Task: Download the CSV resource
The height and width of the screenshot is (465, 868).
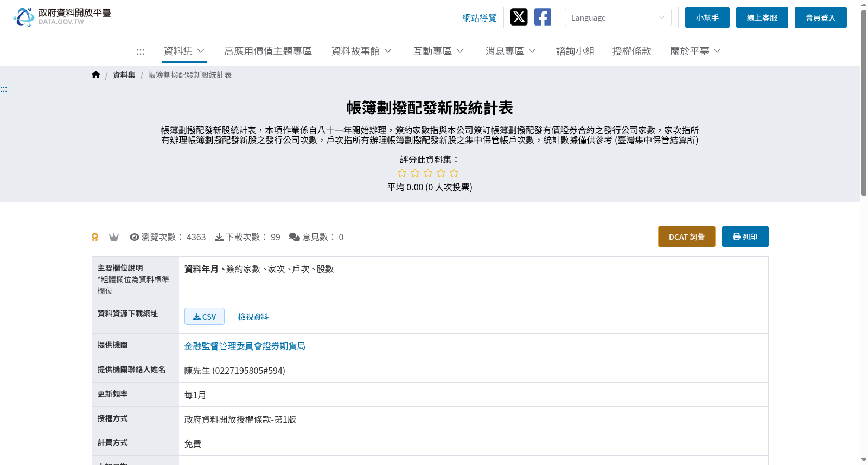Action: click(x=205, y=316)
